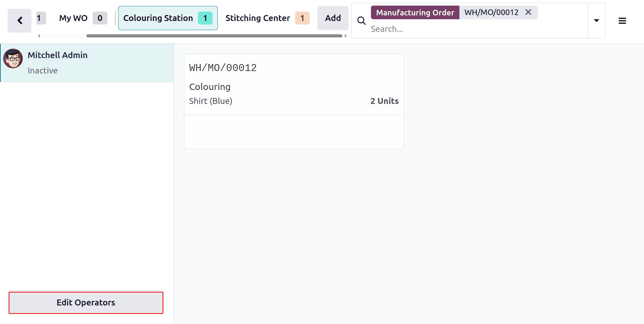Click the partially hidden tab with count 1
This screenshot has height=324, width=644.
coord(41,18)
